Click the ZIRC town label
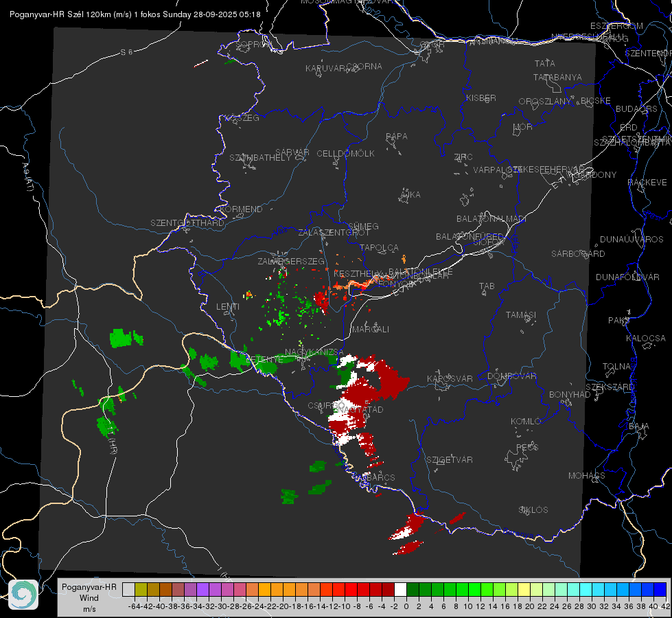 tap(463, 157)
